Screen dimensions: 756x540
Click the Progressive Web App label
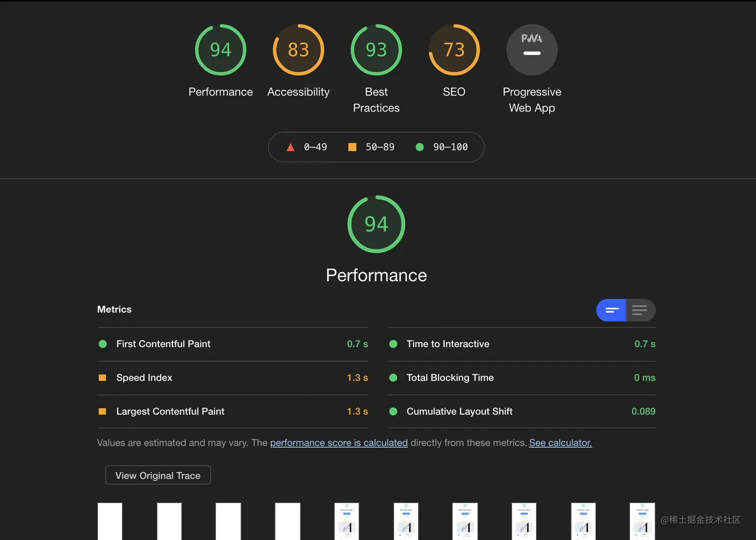pos(532,100)
